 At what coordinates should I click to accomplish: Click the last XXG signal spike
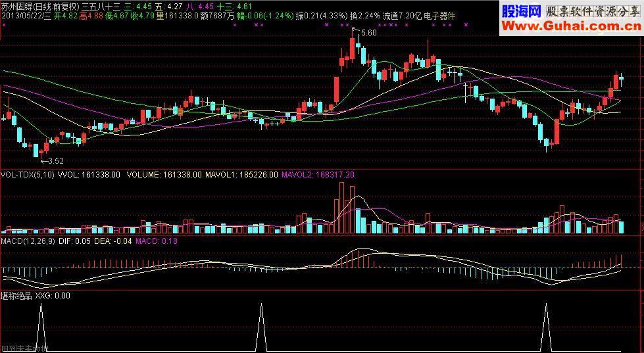coord(546,327)
